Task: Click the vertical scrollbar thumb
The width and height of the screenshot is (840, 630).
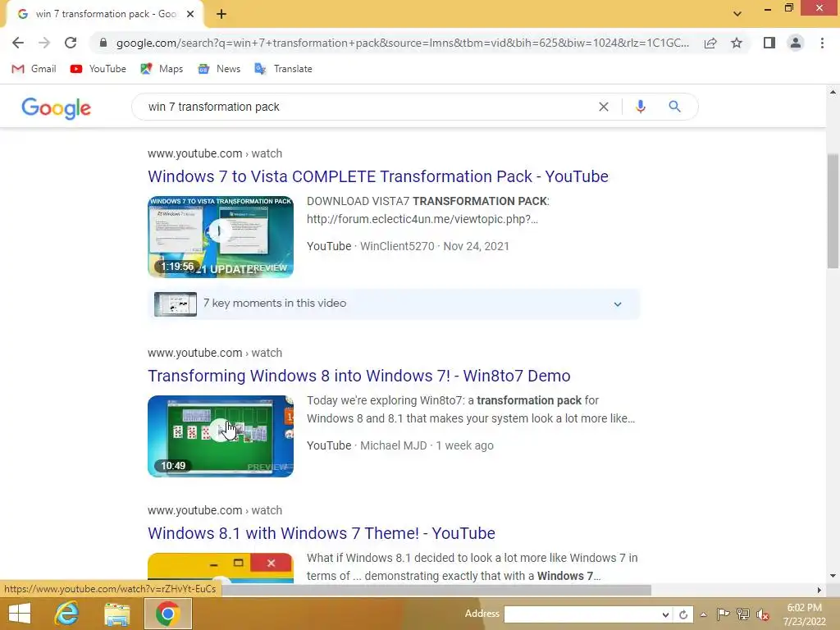Action: [x=833, y=211]
